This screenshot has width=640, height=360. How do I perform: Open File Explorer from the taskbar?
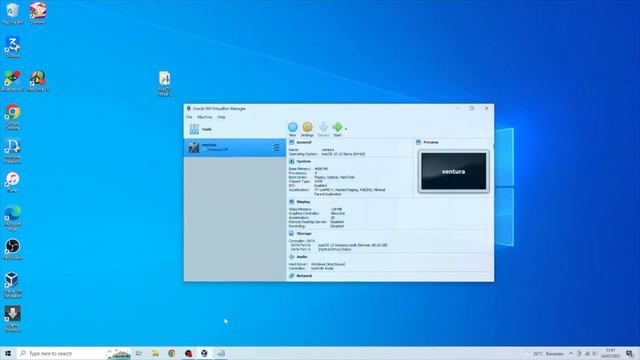click(x=156, y=353)
